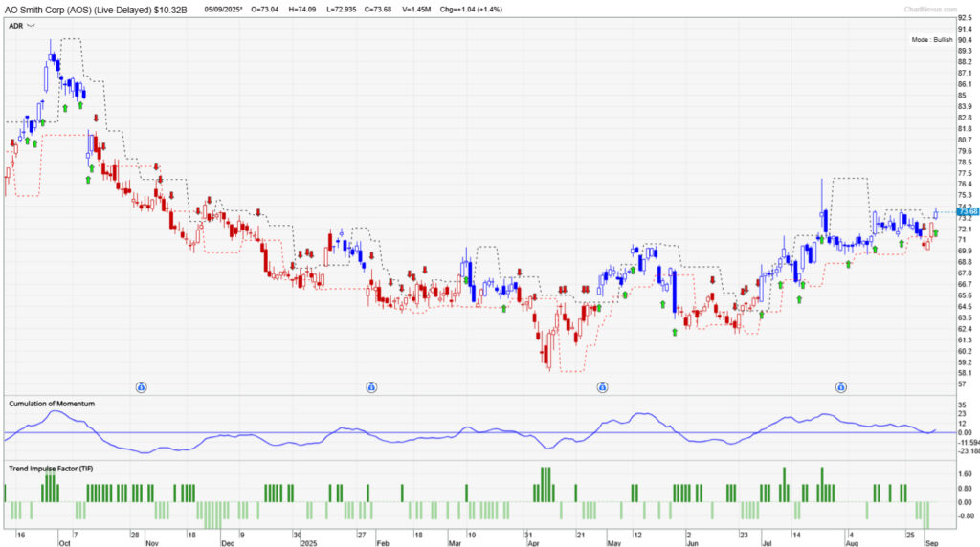Click the Oct label on the time axis
This screenshot has height=547, width=980.
pos(64,543)
